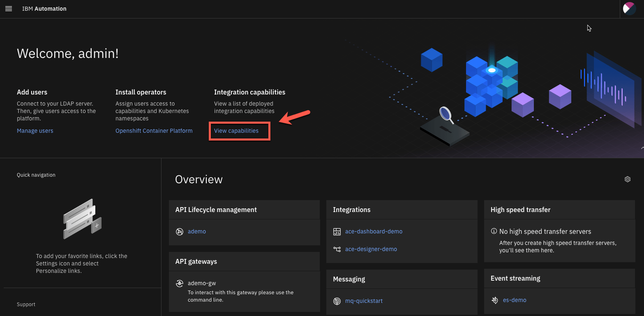
Task: Open the Openshift Container Platform link
Action: coord(154,131)
